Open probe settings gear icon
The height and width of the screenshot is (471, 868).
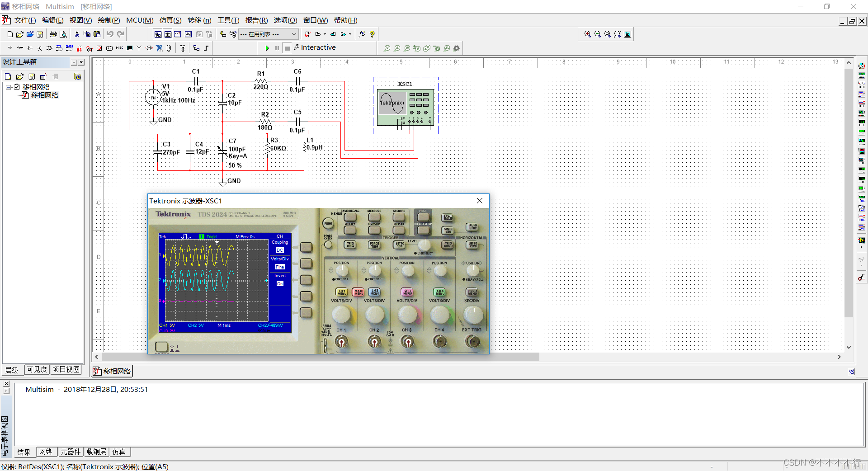click(457, 48)
